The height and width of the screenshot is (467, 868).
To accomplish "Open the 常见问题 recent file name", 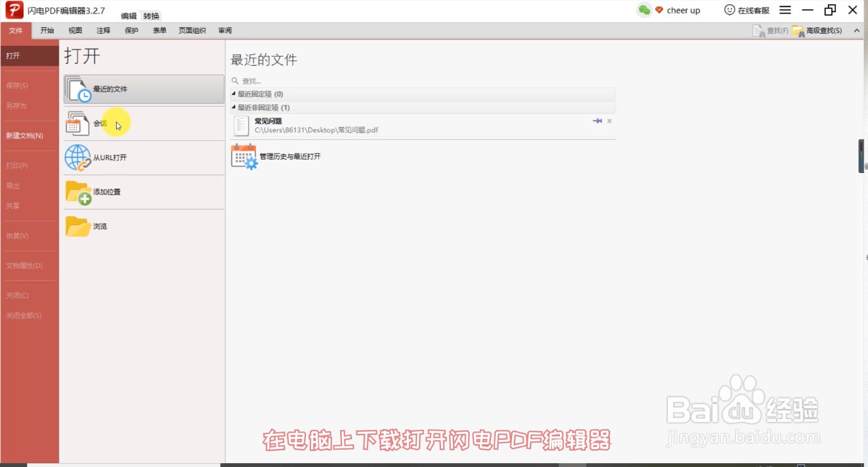I will coord(269,121).
